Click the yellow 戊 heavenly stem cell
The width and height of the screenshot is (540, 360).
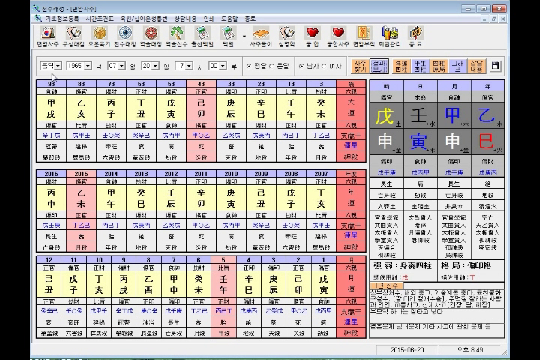[386, 116]
